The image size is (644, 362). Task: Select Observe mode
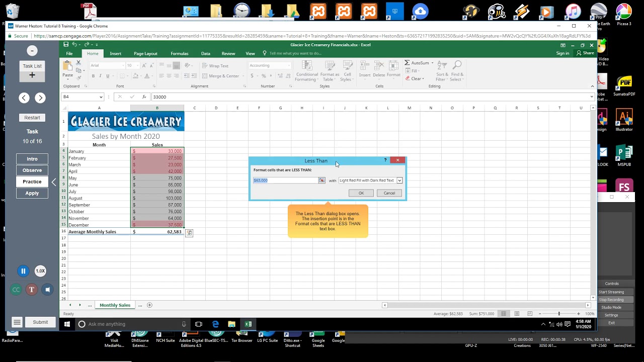tap(32, 170)
